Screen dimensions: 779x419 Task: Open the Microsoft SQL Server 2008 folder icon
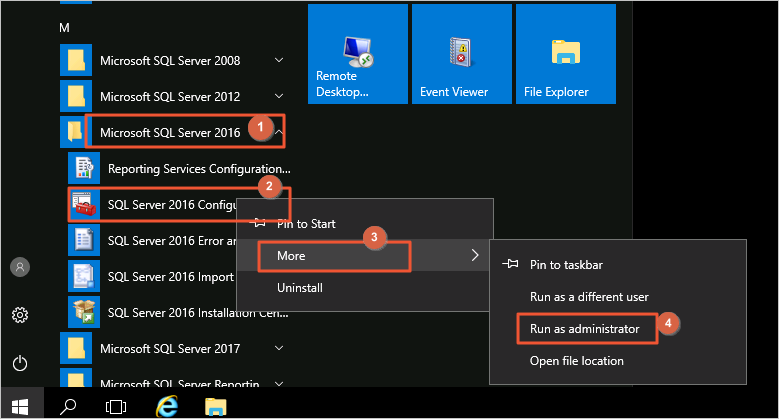[x=76, y=60]
